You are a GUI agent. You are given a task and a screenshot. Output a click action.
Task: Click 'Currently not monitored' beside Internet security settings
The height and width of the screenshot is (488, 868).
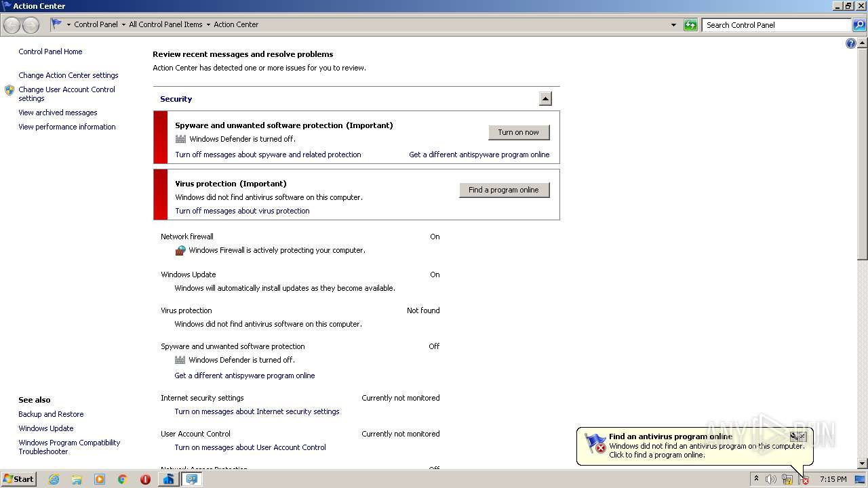tap(401, 398)
